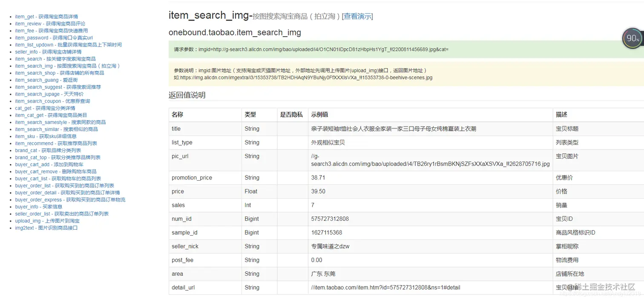This screenshot has width=644, height=300.
Task: Click the sample_id name cell
Action: (x=205, y=233)
